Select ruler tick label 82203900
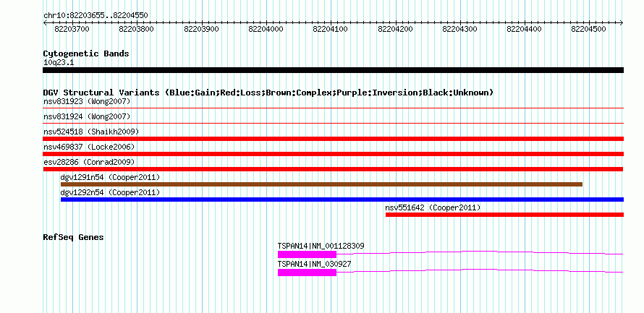Viewport: 644px width, 313px height. coord(201,29)
